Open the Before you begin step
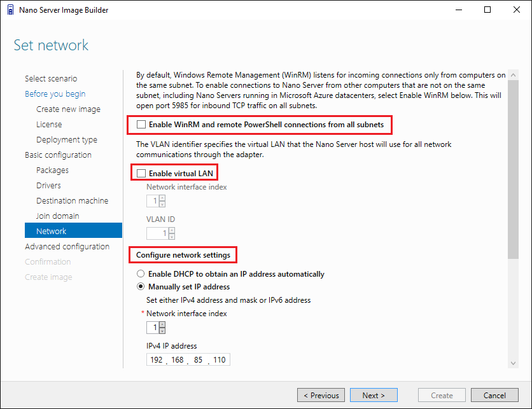Viewport: 532px width, 409px height. (x=55, y=94)
